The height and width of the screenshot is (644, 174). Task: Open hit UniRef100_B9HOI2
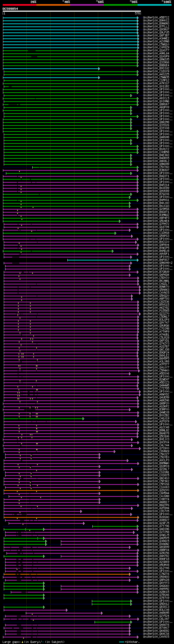pyautogui.click(x=156, y=20)
